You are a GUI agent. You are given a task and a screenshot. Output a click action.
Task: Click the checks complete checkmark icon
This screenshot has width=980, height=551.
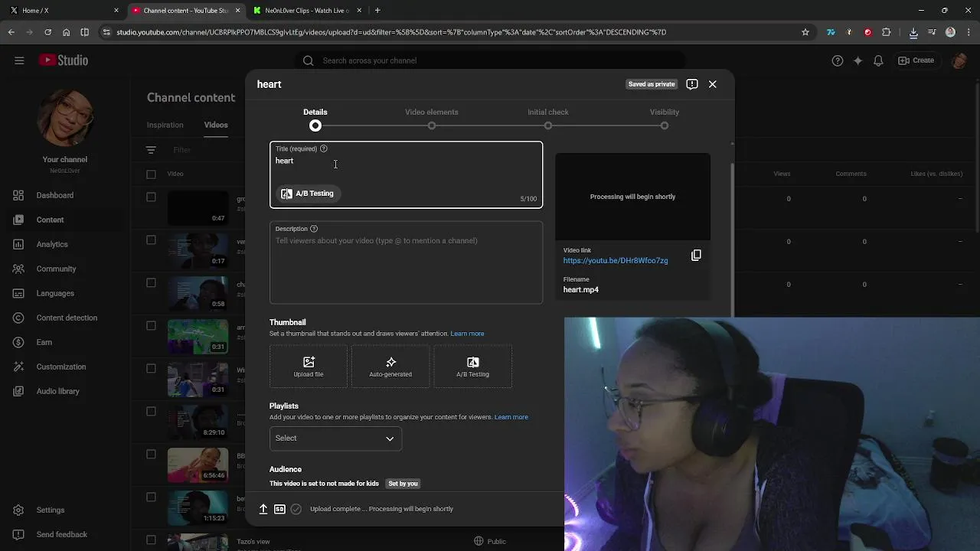tap(296, 509)
